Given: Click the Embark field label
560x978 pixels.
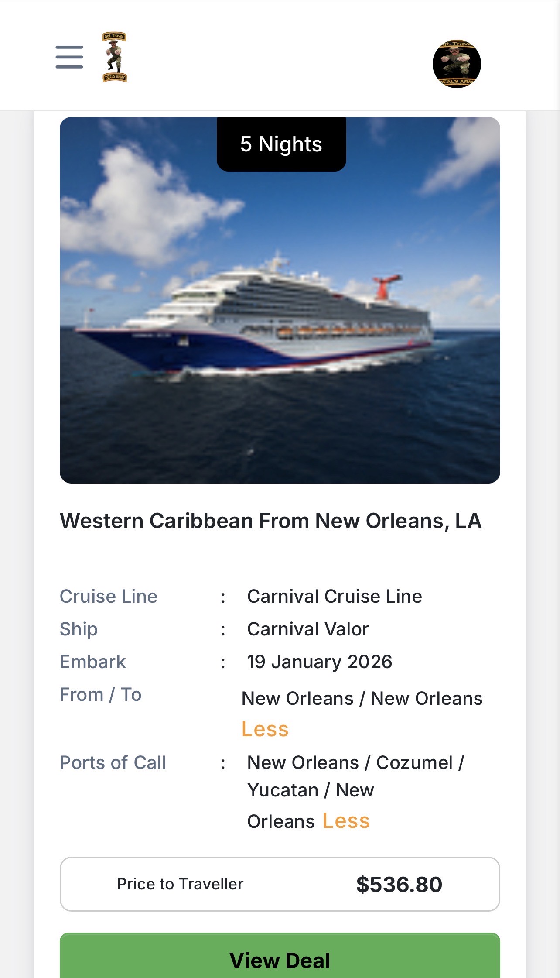Looking at the screenshot, I should 93,662.
